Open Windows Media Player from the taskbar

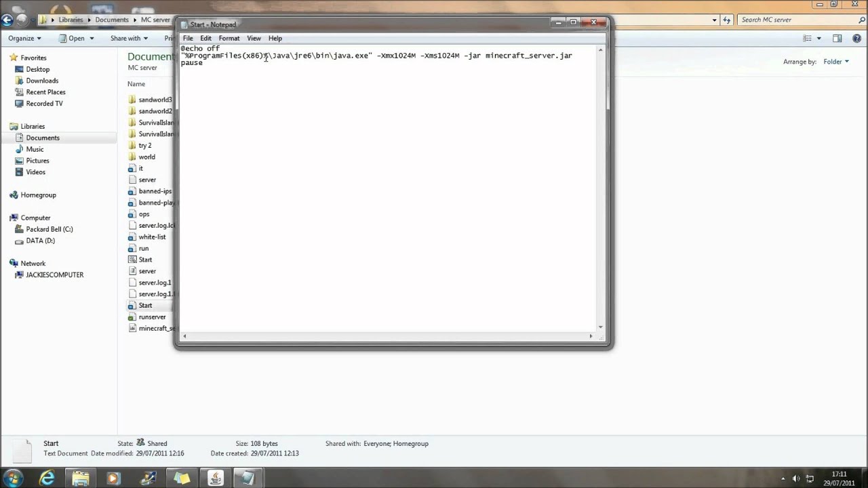[x=113, y=478]
